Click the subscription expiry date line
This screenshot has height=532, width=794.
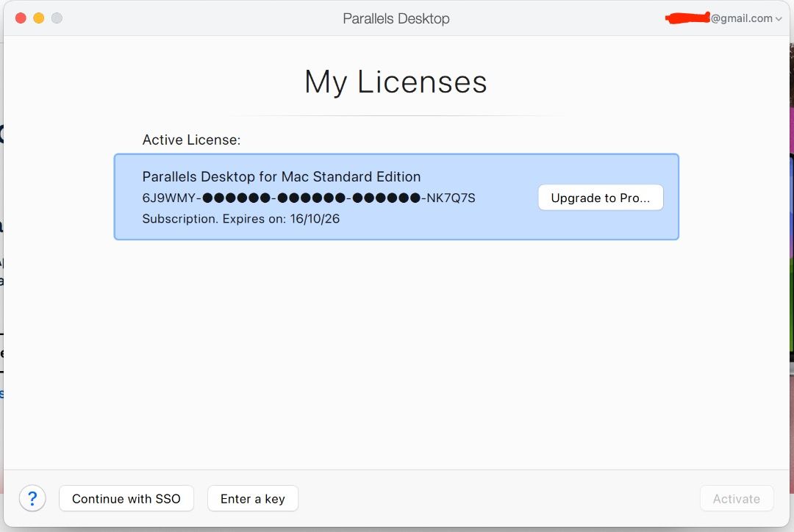(240, 219)
